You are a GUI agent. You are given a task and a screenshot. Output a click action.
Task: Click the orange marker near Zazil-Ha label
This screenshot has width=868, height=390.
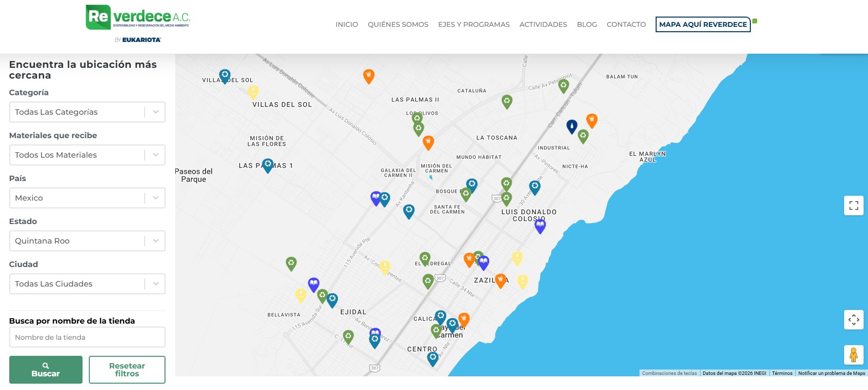point(500,280)
